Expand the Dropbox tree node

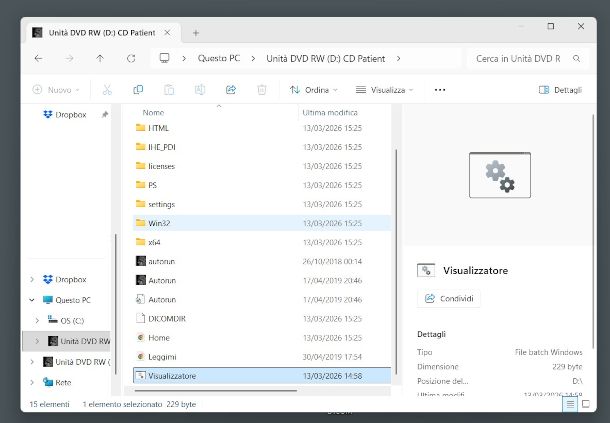pyautogui.click(x=32, y=279)
